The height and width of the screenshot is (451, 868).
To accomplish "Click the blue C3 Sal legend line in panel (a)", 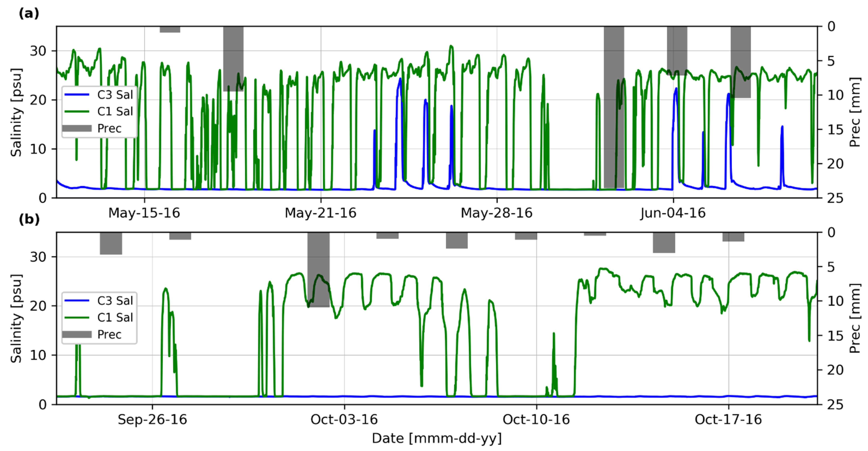I will tap(77, 95).
